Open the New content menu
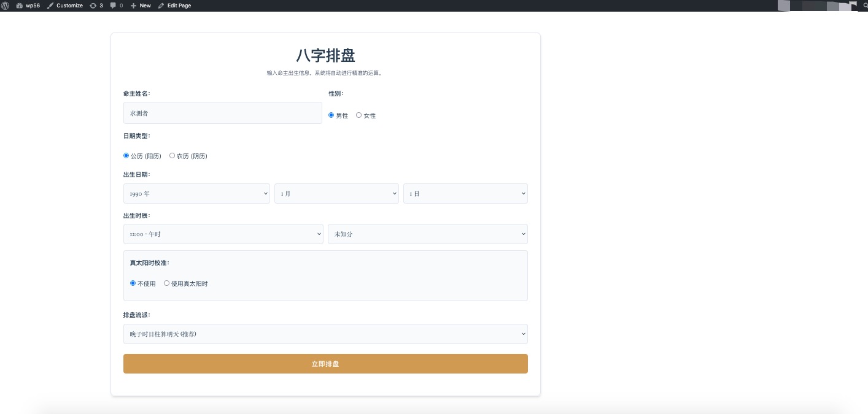The image size is (868, 414). (x=141, y=6)
